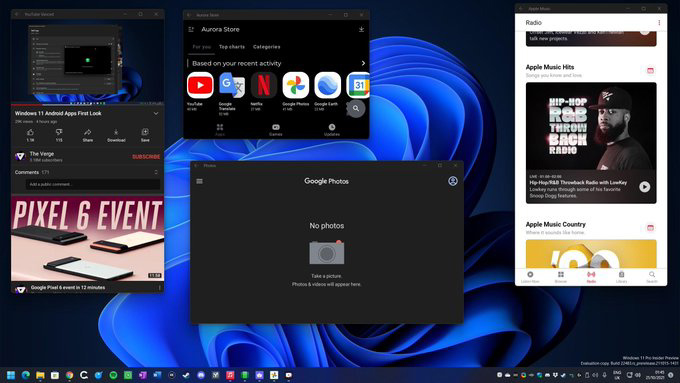
Task: Open Steam from the taskbar
Action: 186,375
